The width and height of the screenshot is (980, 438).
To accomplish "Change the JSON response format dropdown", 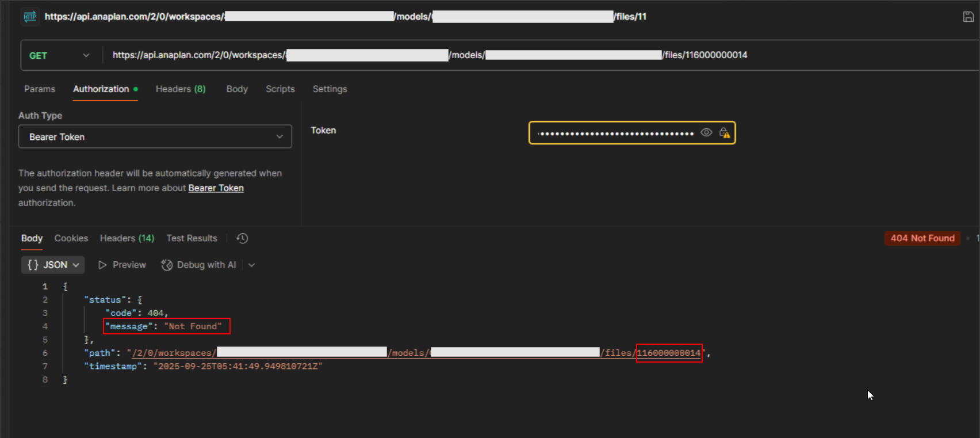I will tap(53, 265).
